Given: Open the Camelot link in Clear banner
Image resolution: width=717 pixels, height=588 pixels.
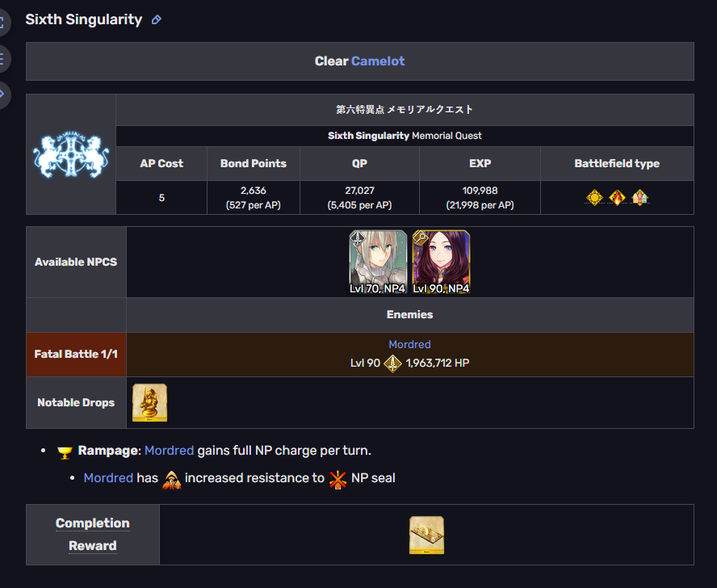Looking at the screenshot, I should (378, 61).
